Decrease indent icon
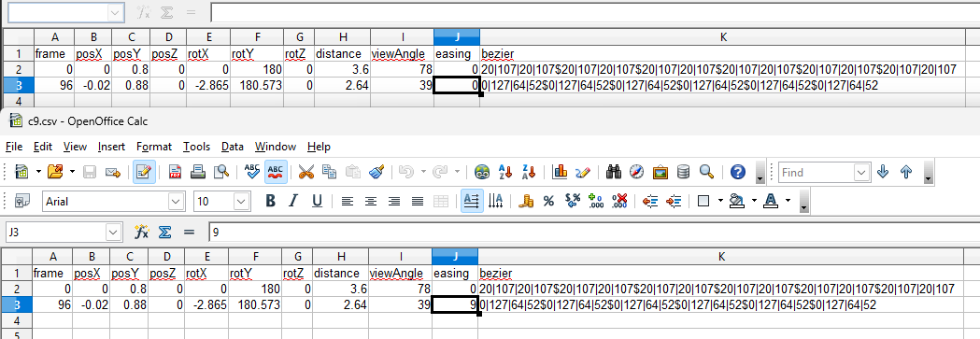The height and width of the screenshot is (339, 980). point(650,201)
